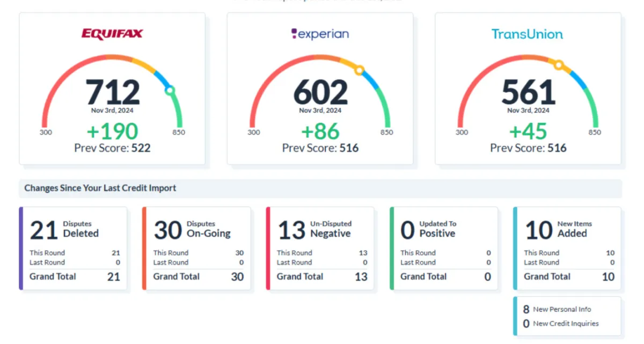Click the '8 New Personal Info' line
Viewport: 644px width, 344px height.
click(x=557, y=310)
